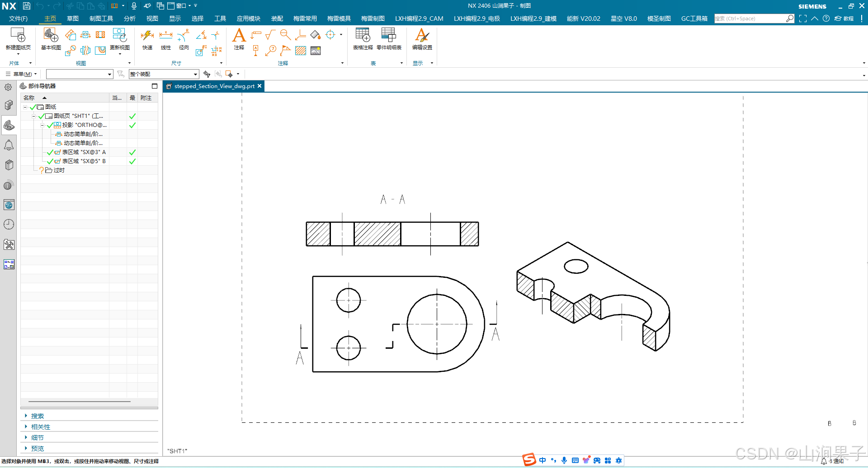The height and width of the screenshot is (468, 868).
Task: Select the Ordinate dimension tool
Action: coord(217,51)
